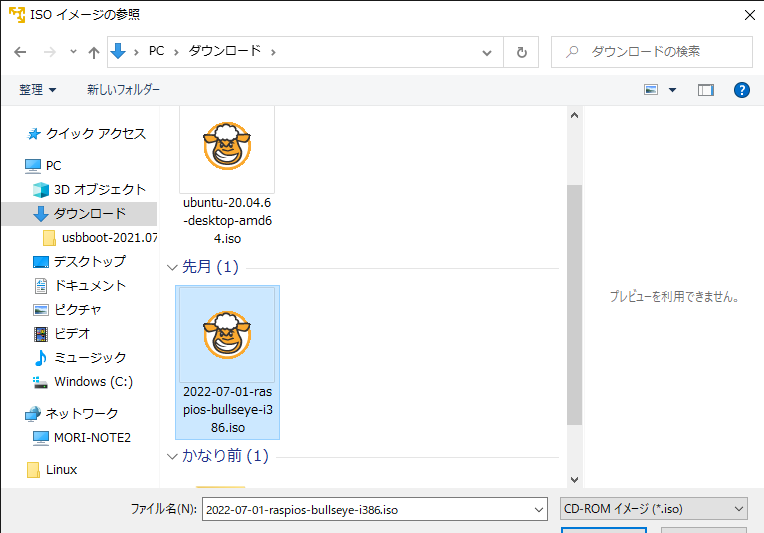Screen dimensions: 764x533
Task: Click the blue download arrow in address bar
Action: pos(118,51)
